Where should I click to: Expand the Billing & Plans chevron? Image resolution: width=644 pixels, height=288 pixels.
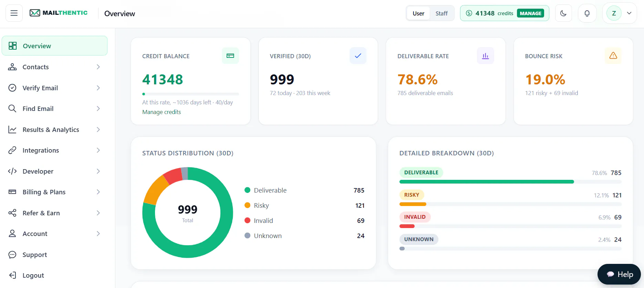(x=98, y=192)
